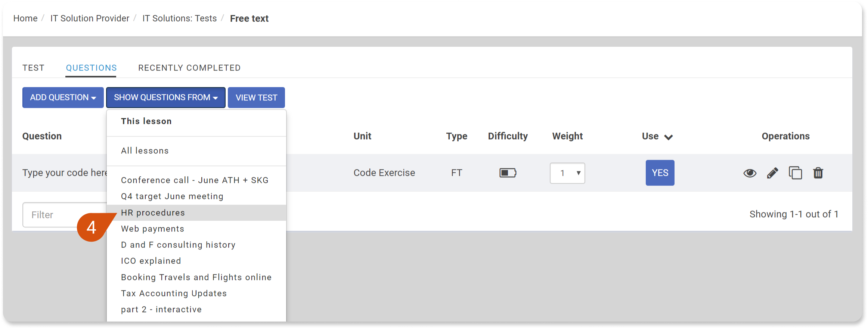Focus the Filter input field
868x329 pixels.
pos(64,215)
